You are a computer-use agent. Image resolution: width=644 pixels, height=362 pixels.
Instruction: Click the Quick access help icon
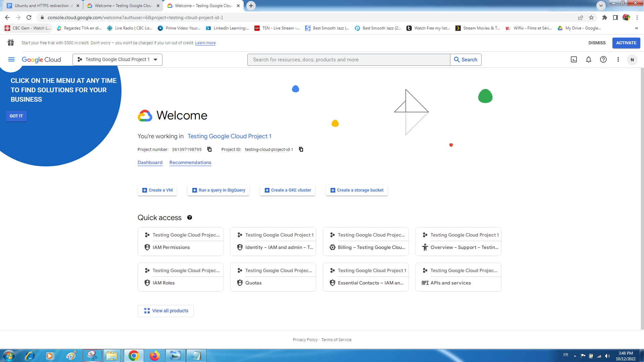(190, 217)
